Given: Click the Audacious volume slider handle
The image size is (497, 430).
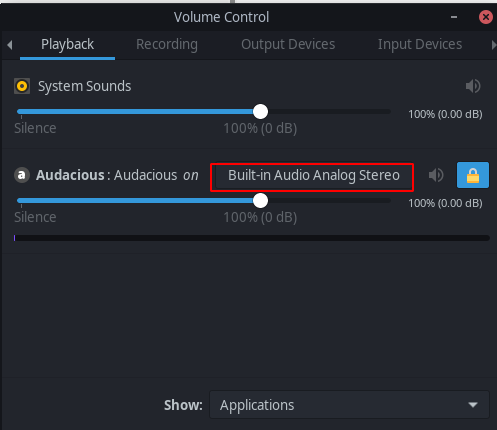Looking at the screenshot, I should (x=260, y=201).
